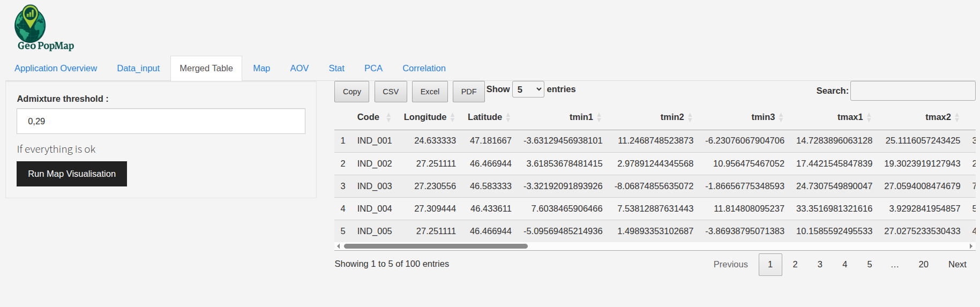Viewport: 980px width, 307px height.
Task: Go to Next page of table
Action: (x=957, y=264)
